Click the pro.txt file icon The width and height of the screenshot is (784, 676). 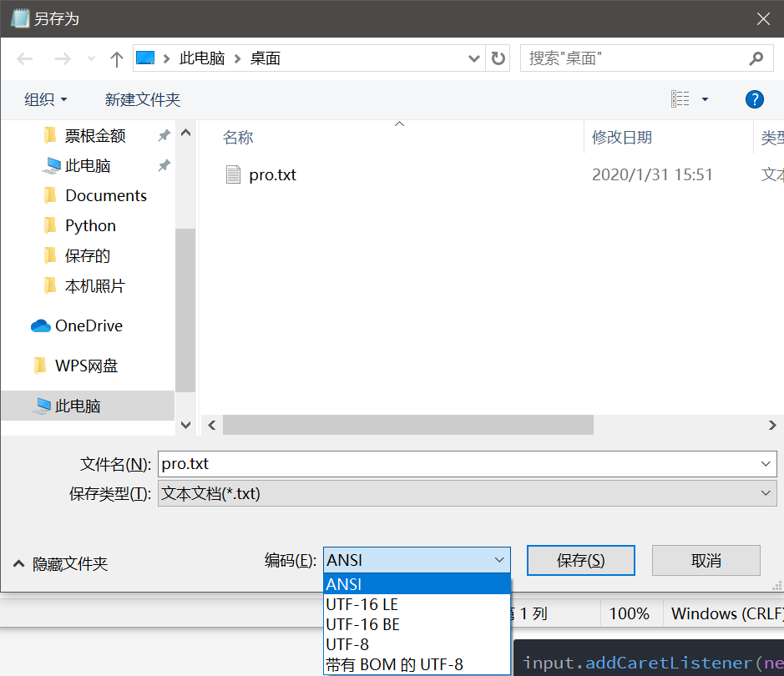coord(233,175)
